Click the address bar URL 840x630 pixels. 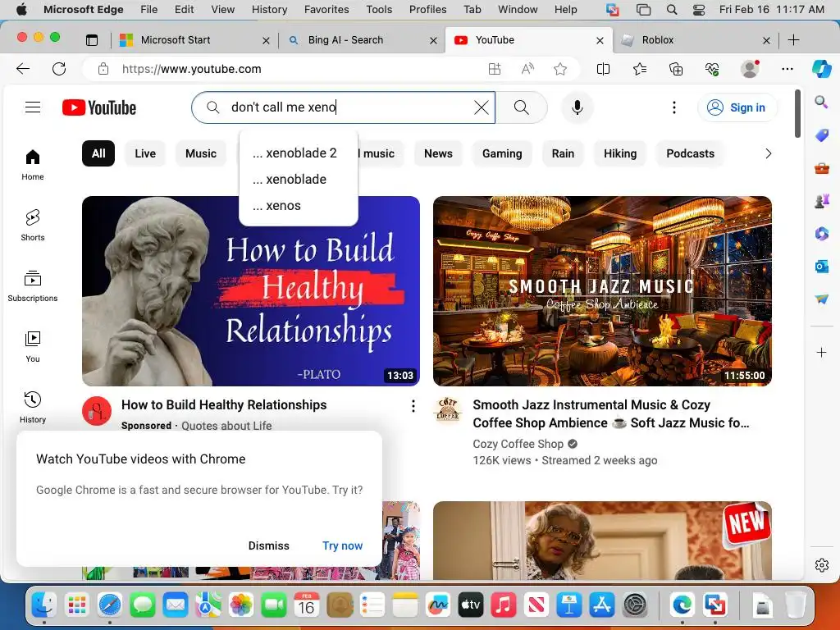click(192, 69)
